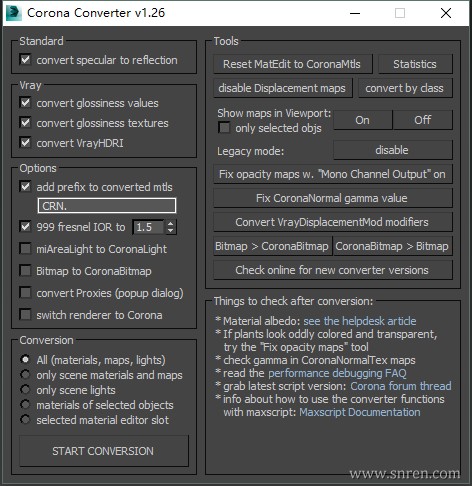Enable switch renderer to Corona

coord(25,315)
